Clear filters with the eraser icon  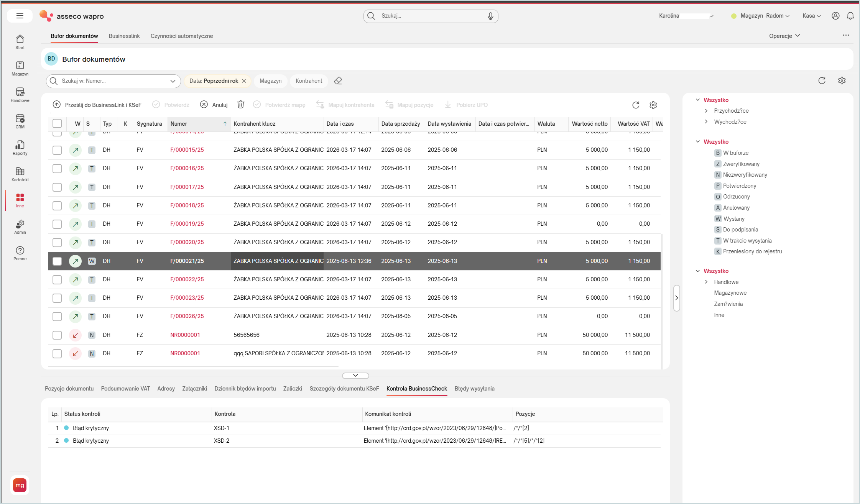[x=338, y=81]
